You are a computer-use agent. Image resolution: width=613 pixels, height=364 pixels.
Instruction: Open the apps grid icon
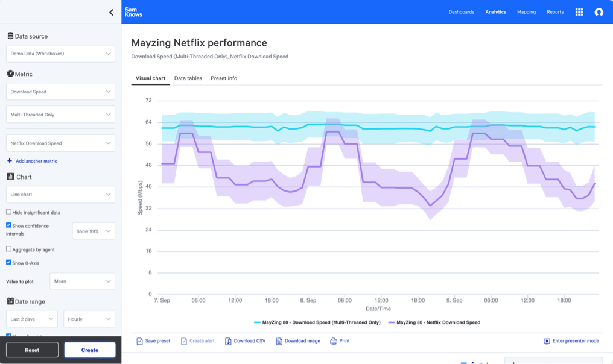coord(579,12)
